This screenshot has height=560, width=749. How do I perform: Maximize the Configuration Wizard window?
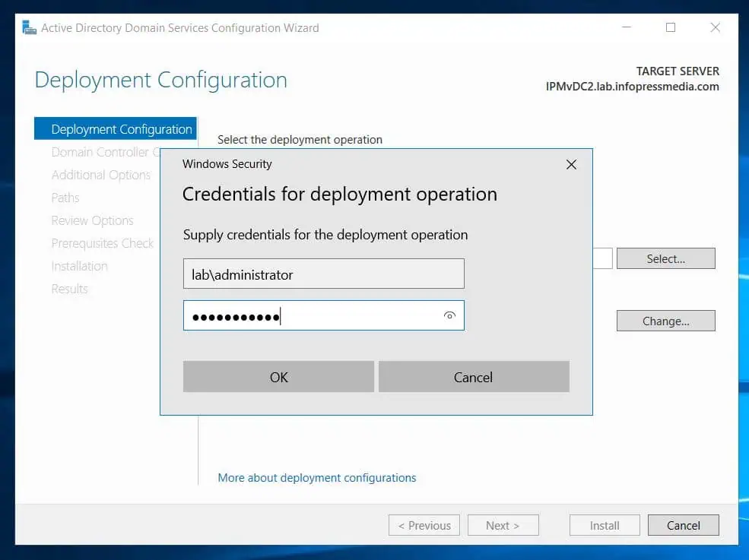point(671,27)
